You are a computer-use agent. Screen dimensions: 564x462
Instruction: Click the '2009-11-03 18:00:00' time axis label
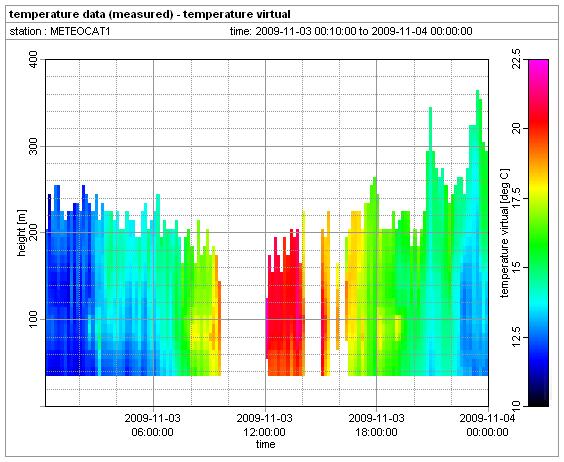coord(377,425)
